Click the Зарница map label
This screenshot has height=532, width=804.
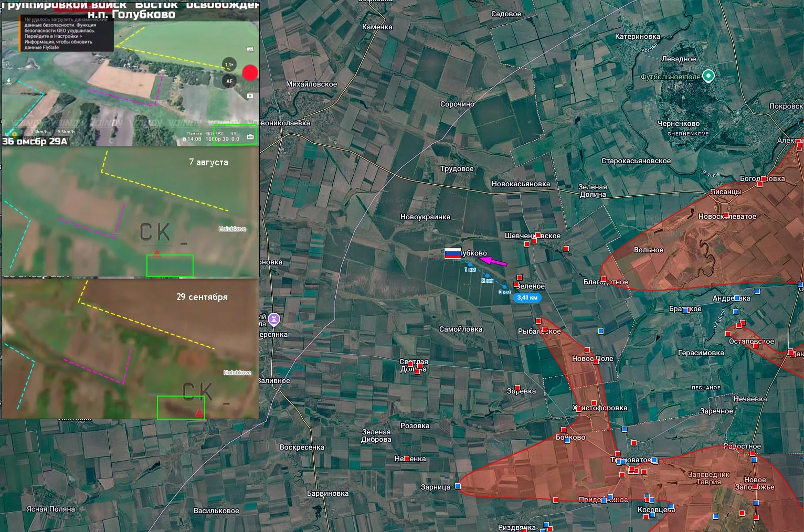436,487
